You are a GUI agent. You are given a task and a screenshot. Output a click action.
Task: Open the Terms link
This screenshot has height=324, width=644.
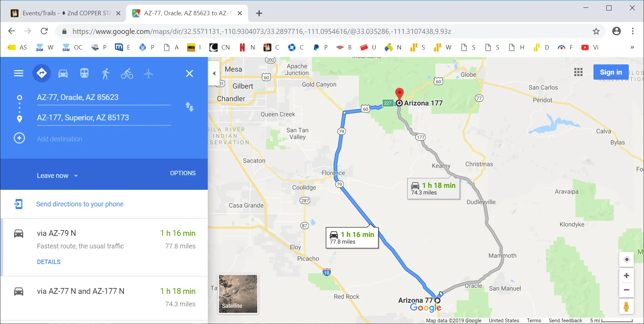tap(534, 321)
